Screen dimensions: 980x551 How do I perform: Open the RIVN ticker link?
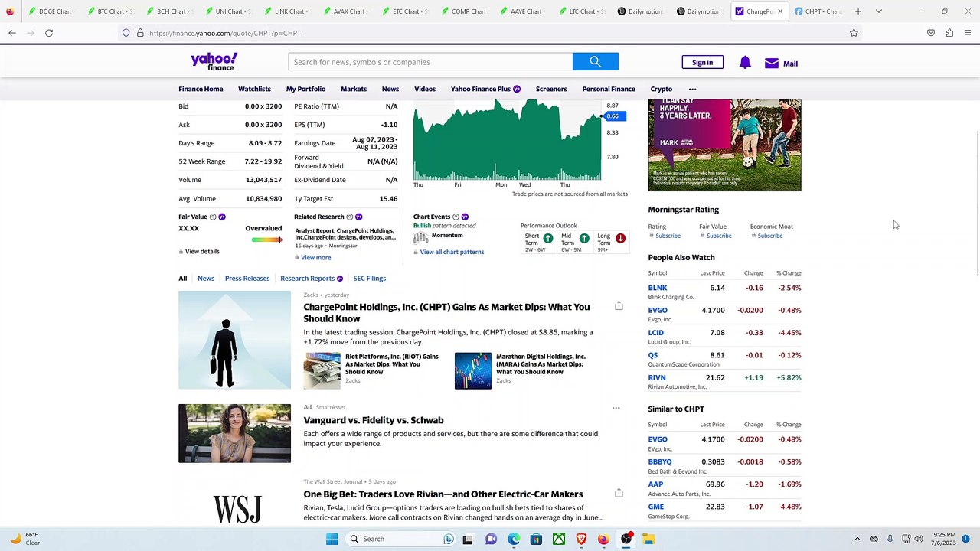657,377
